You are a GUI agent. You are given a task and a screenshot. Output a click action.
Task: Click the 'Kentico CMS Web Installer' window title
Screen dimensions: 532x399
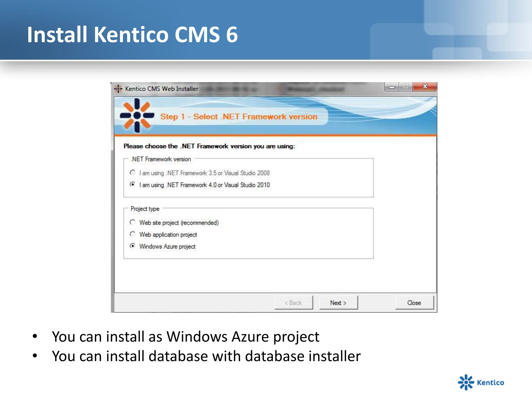(x=162, y=89)
